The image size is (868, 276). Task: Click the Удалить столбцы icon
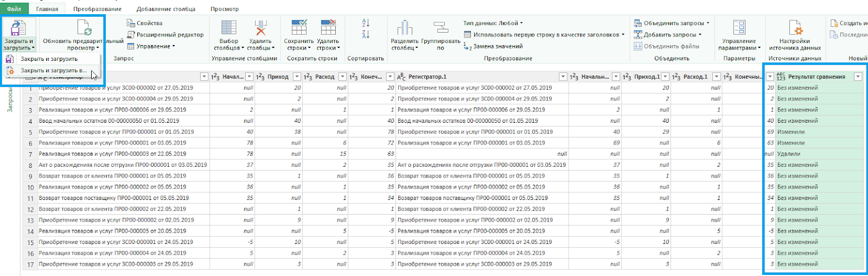(x=260, y=28)
